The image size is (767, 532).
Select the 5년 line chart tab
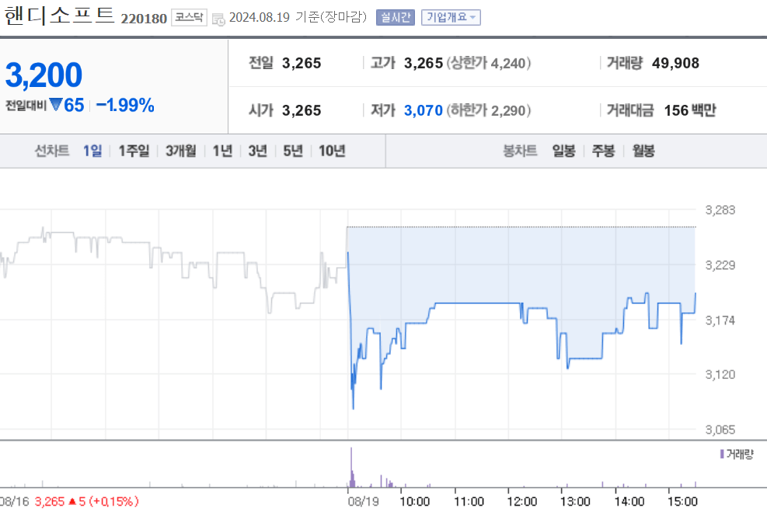293,151
